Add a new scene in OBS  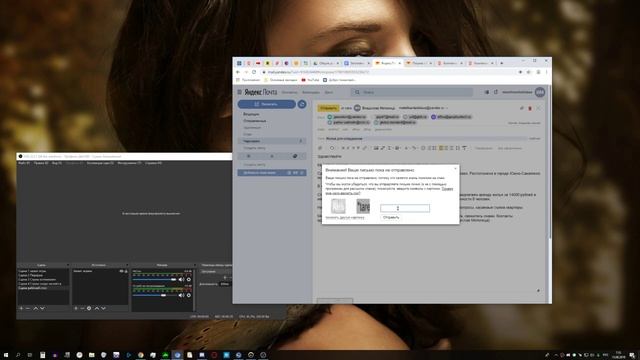(x=21, y=308)
